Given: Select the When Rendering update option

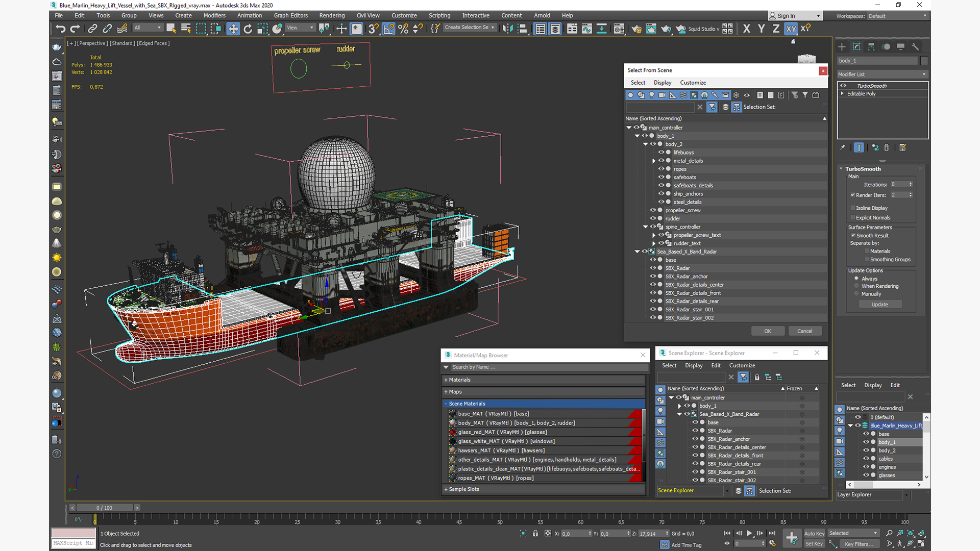Looking at the screenshot, I should (856, 286).
